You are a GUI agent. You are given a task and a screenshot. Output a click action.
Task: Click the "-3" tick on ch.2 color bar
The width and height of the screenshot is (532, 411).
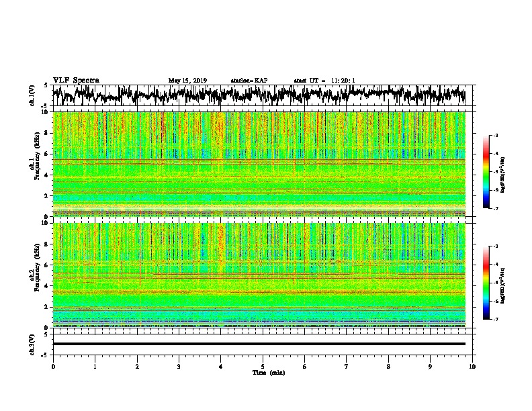point(496,246)
